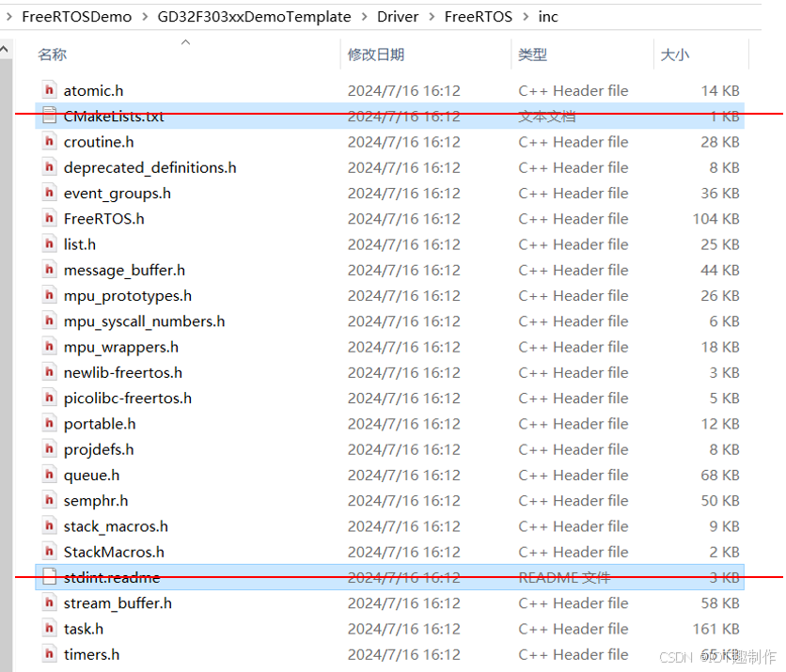Viewport: 786px width, 672px height.
Task: Select file name timers.h
Action: tap(91, 654)
